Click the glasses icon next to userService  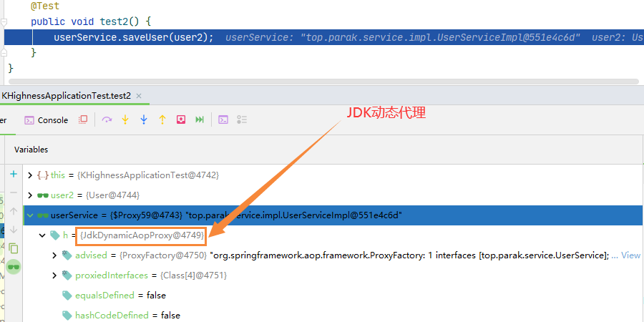tap(43, 215)
